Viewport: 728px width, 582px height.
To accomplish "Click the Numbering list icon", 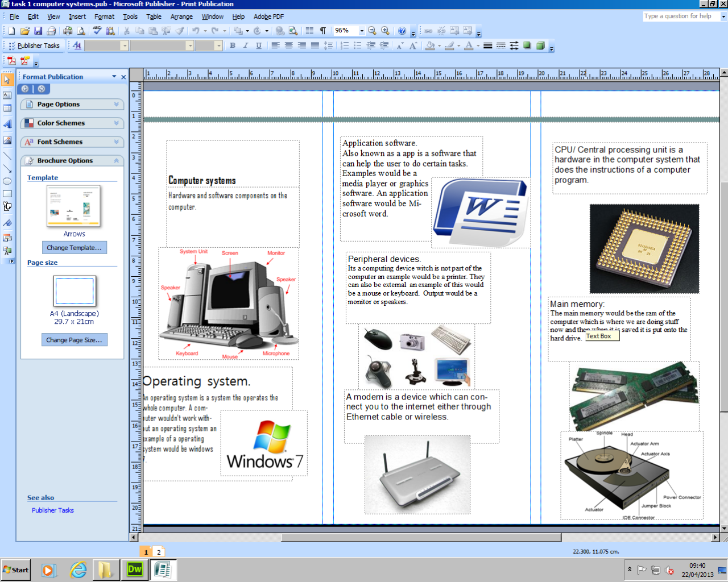I will [345, 45].
